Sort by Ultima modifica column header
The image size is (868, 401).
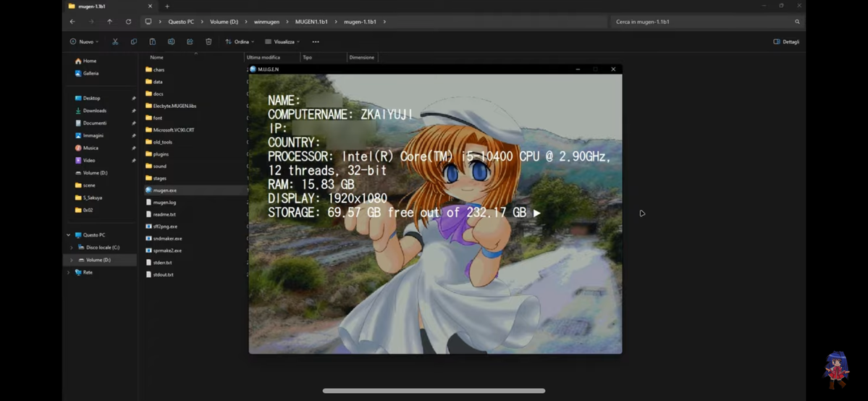[264, 57]
